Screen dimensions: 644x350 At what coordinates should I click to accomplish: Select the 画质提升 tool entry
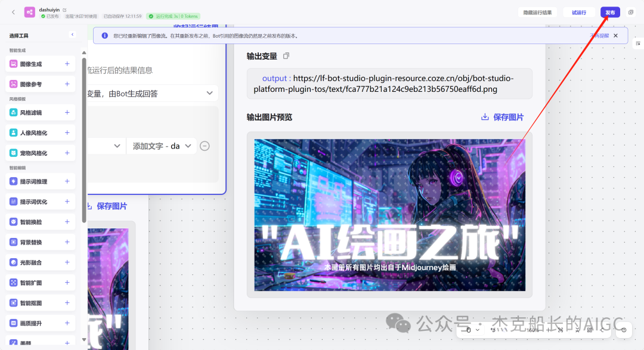pos(41,323)
